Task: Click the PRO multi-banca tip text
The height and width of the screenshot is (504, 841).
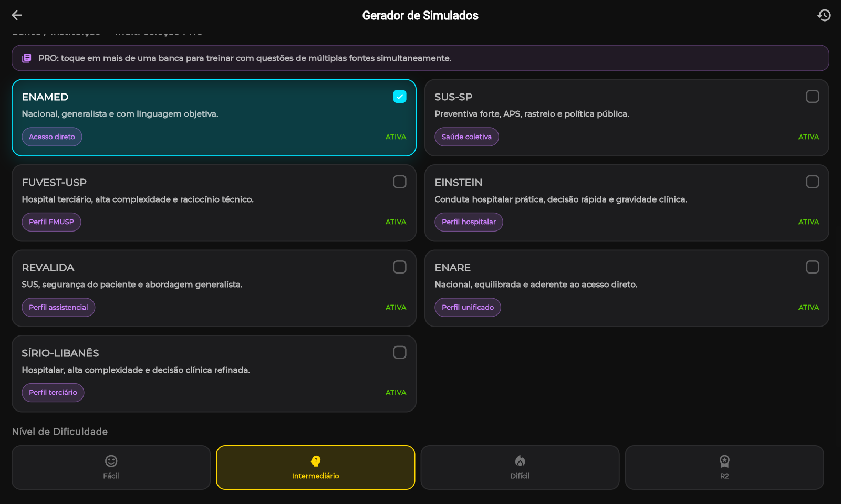Action: pyautogui.click(x=245, y=58)
